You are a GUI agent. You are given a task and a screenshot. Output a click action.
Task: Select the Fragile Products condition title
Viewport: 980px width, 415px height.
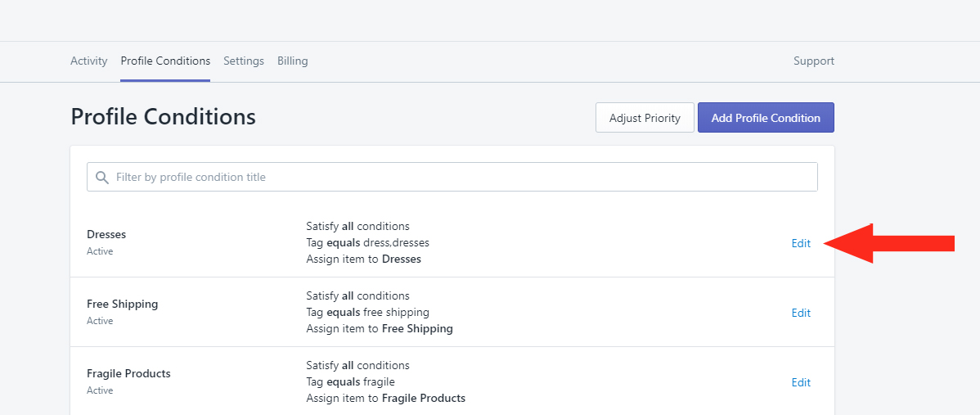tap(128, 373)
